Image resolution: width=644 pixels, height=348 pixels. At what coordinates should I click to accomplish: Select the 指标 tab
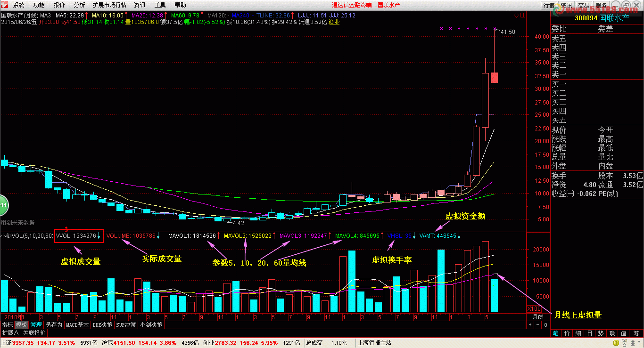[7, 325]
